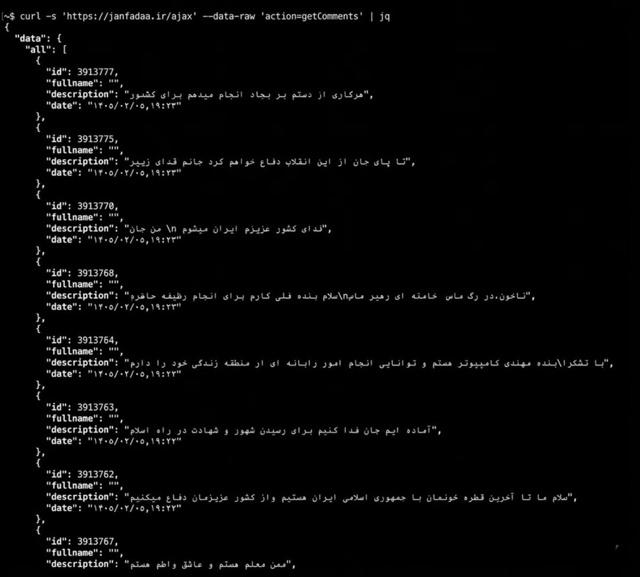The image size is (640, 577).
Task: Click the description text of entry 3913764
Action: (x=367, y=363)
